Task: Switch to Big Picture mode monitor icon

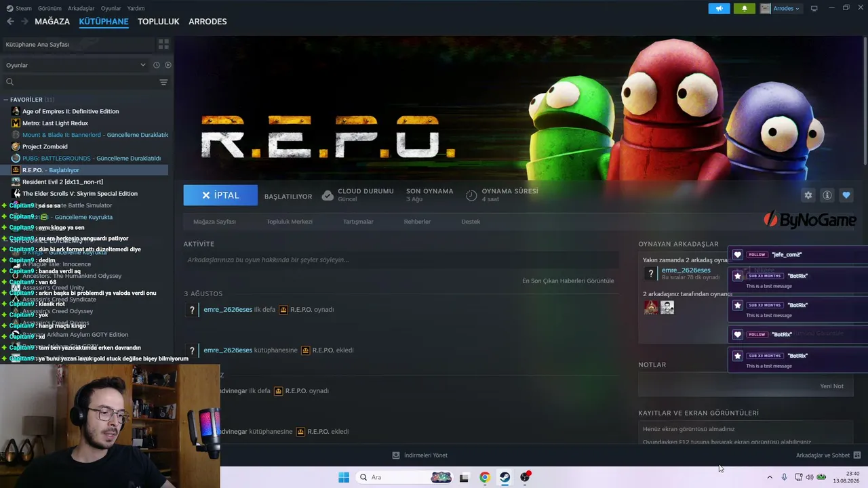Action: click(x=814, y=8)
